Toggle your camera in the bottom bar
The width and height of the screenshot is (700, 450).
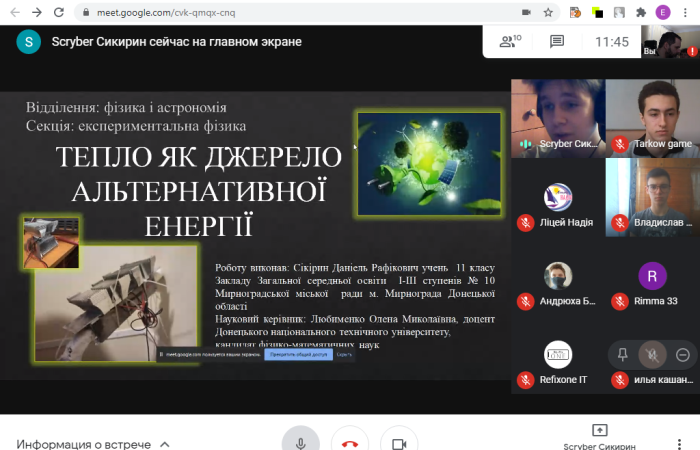399,443
